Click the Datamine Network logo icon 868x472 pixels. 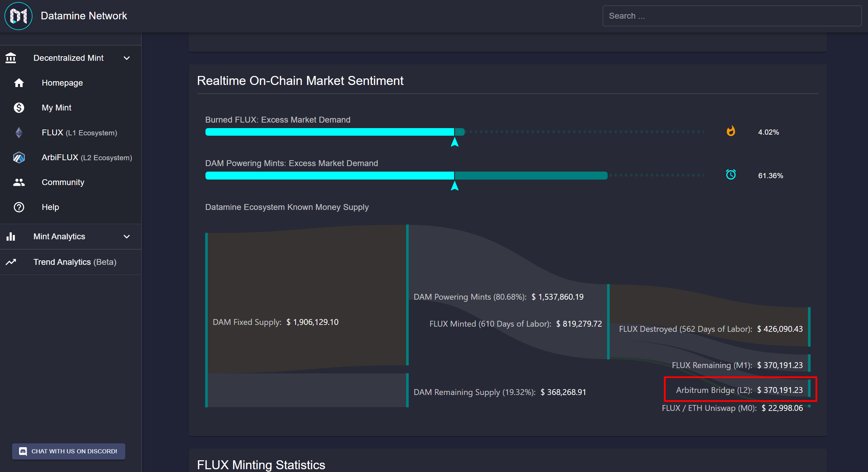click(19, 16)
